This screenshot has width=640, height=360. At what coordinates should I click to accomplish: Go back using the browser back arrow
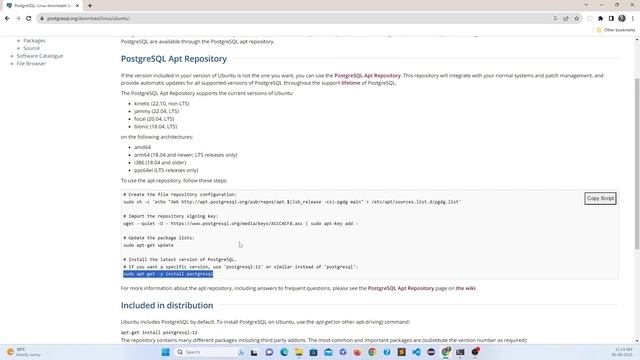(7, 18)
